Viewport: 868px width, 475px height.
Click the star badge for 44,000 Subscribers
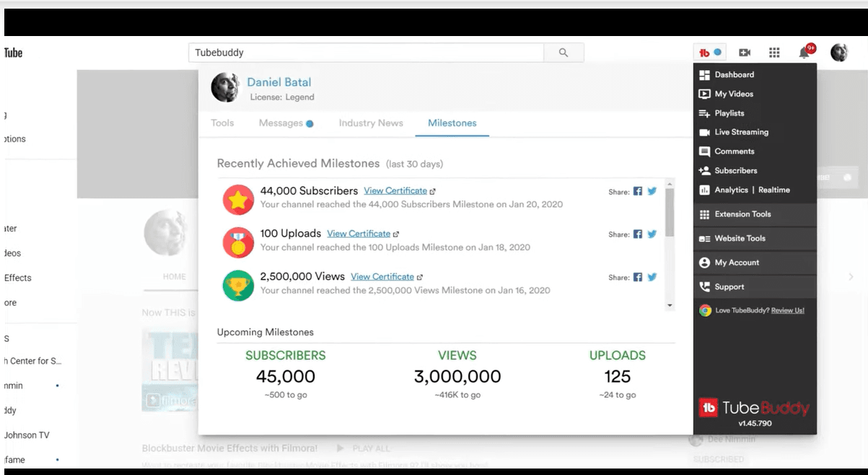pos(238,200)
